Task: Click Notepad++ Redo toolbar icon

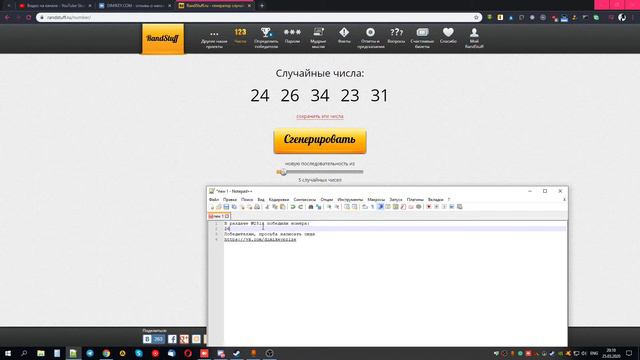Action: [x=301, y=207]
